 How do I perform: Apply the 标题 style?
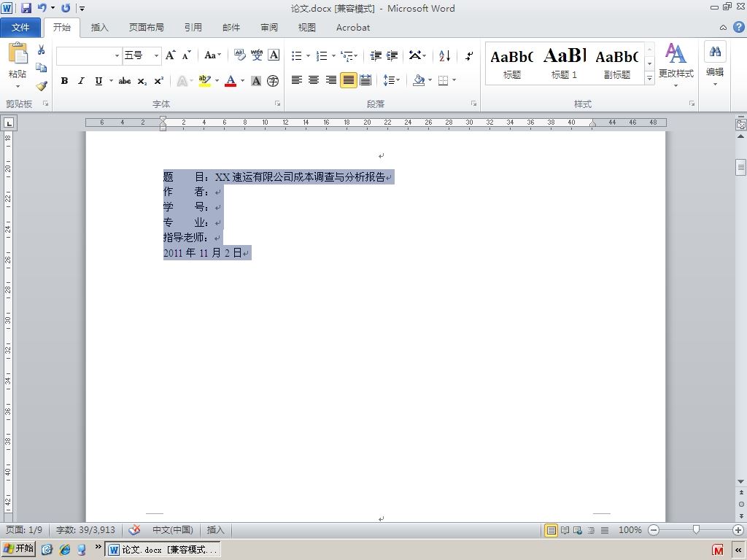(512, 64)
